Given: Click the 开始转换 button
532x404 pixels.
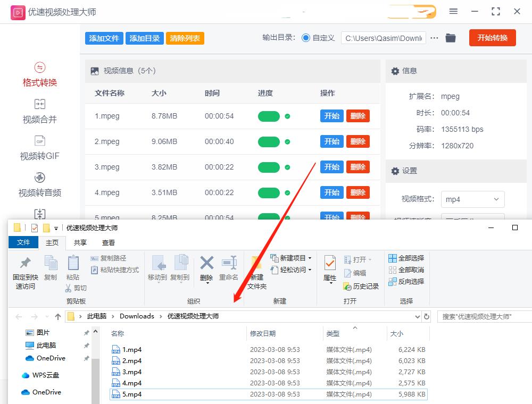Looking at the screenshot, I should 492,38.
